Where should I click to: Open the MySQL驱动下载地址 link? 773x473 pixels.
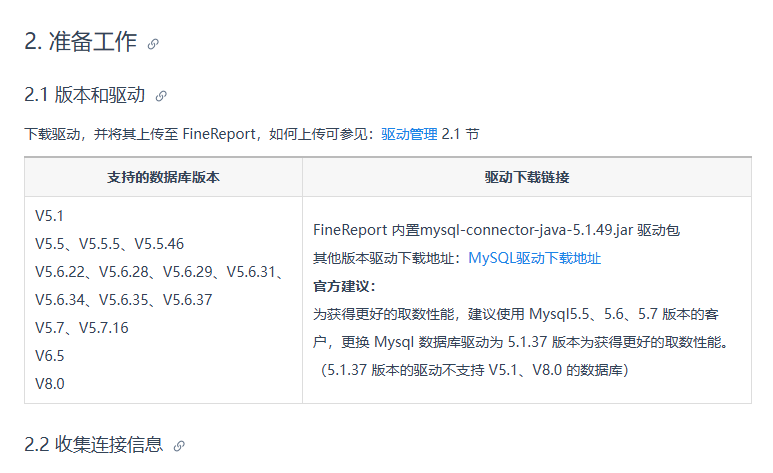tap(534, 258)
